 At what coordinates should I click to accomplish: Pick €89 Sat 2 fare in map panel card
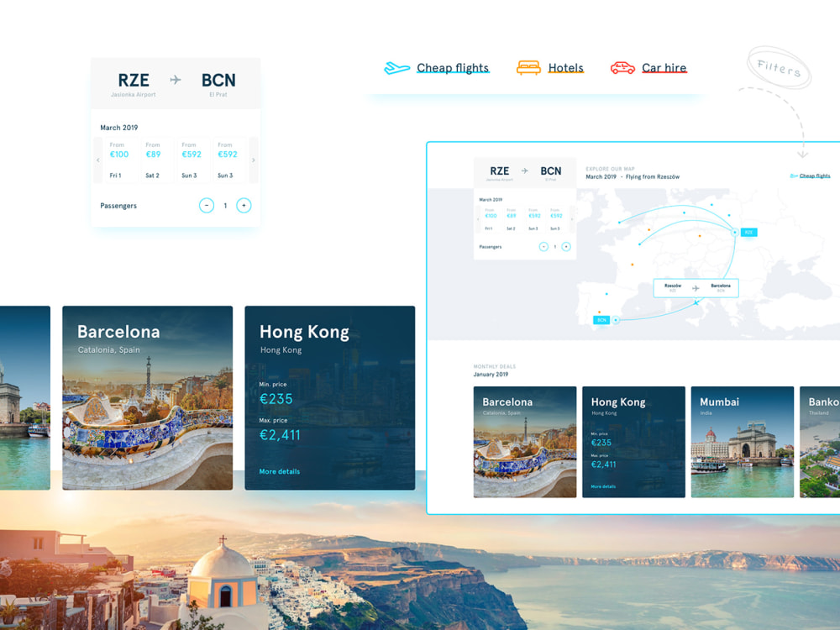pos(512,218)
